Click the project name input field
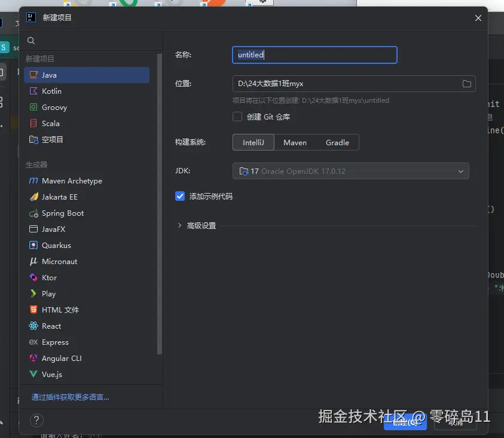Viewport: 504px width, 438px height. [314, 55]
